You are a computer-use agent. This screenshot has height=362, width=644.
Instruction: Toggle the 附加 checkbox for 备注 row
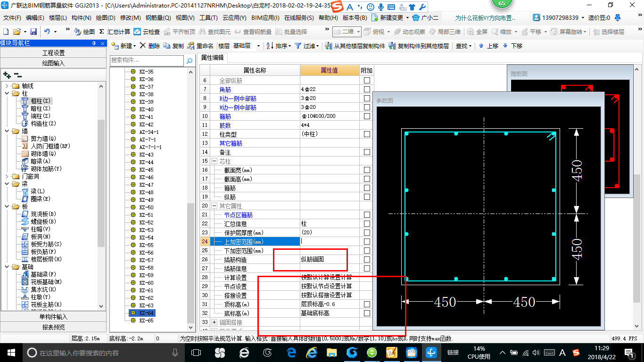point(367,152)
